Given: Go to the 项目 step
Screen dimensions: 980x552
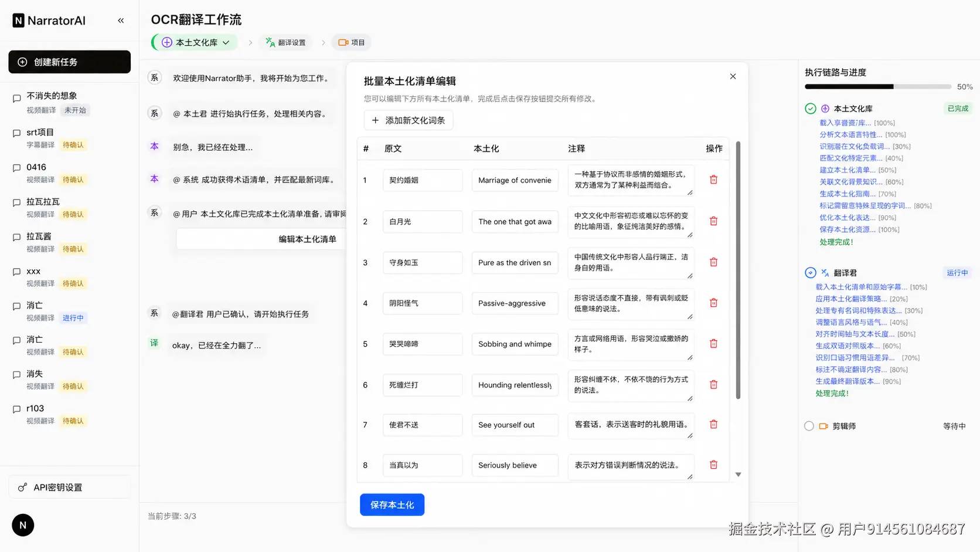Looking at the screenshot, I should click(352, 42).
